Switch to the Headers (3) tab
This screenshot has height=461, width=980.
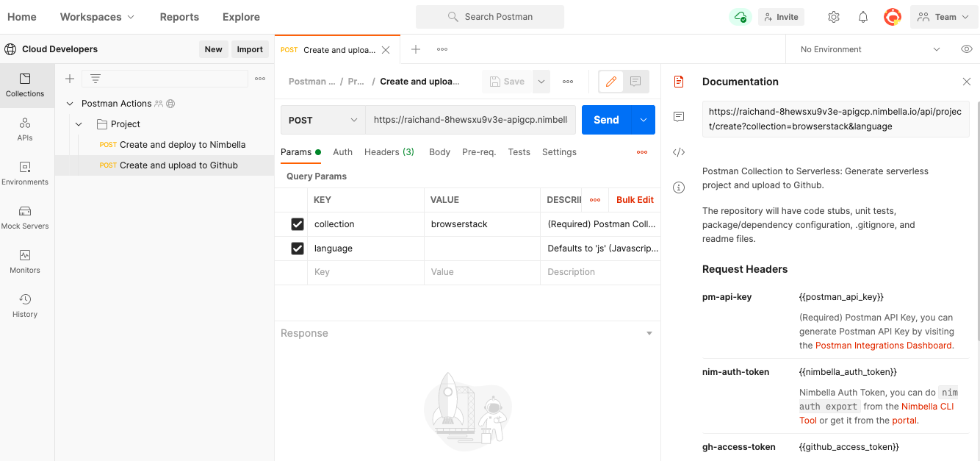click(389, 152)
